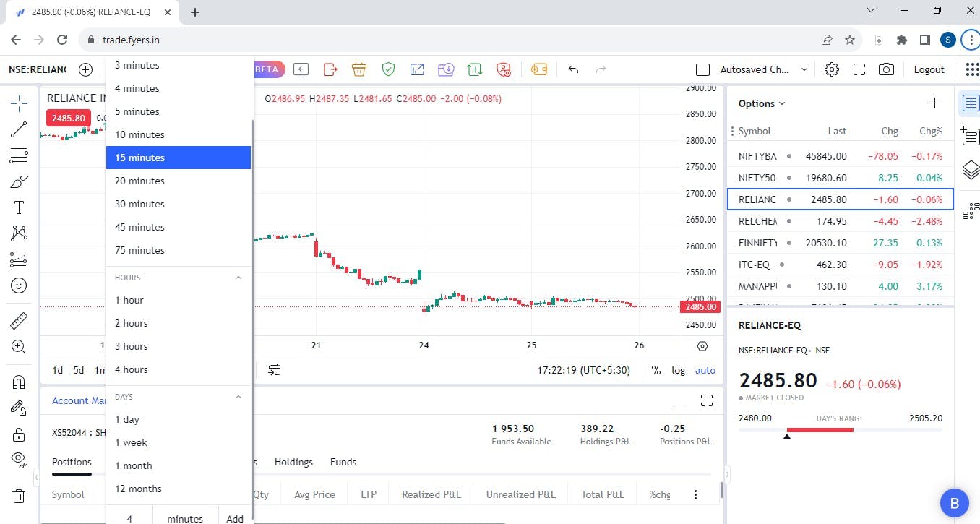Undo the last chart action
Screen dimensions: 980x524
click(x=573, y=69)
